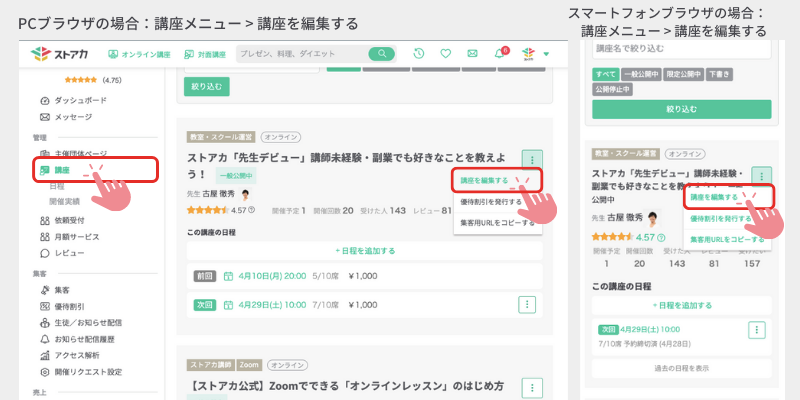Click the ストアカ講師 tag on the second course
This screenshot has height=400, width=800.
pos(211,365)
